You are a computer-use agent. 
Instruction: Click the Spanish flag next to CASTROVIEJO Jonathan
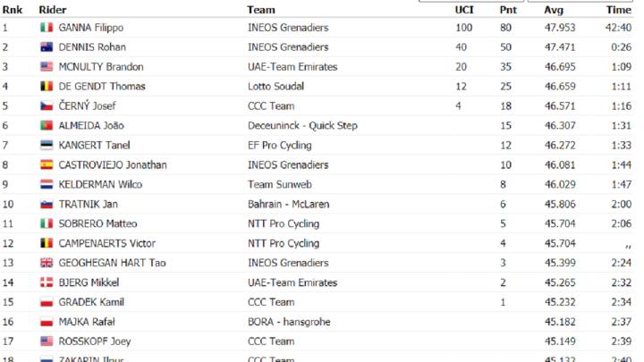[47, 165]
